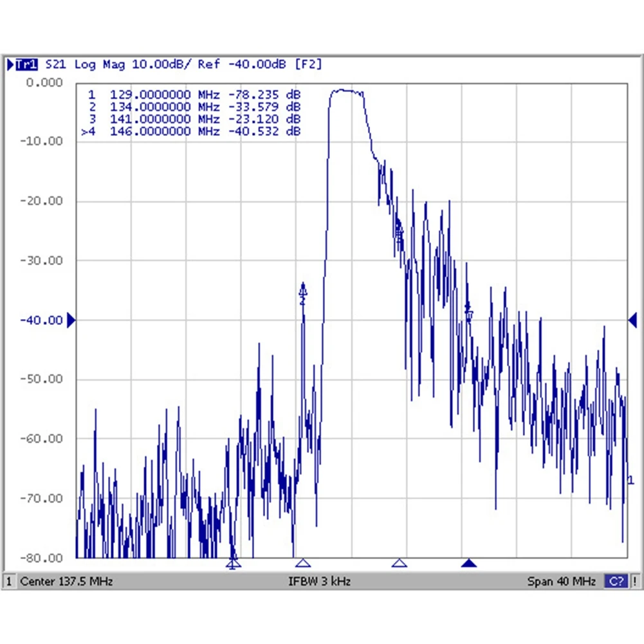Screen dimensions: 644x644
Task: Click the C? correction status indicator
Action: 616,582
